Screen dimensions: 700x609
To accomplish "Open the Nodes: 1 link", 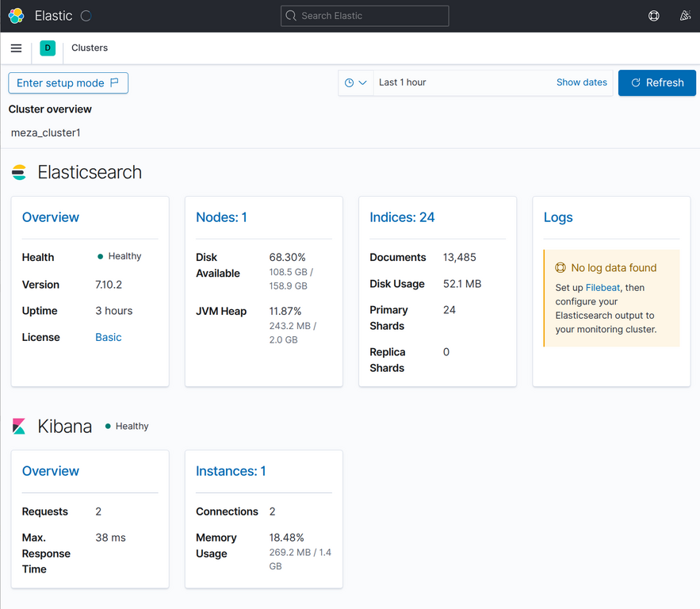I will [x=221, y=217].
